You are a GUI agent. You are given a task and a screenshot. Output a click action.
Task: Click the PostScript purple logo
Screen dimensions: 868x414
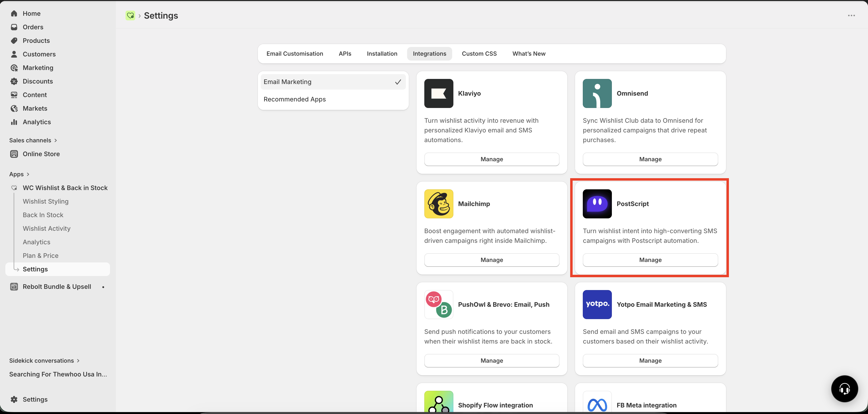point(597,204)
